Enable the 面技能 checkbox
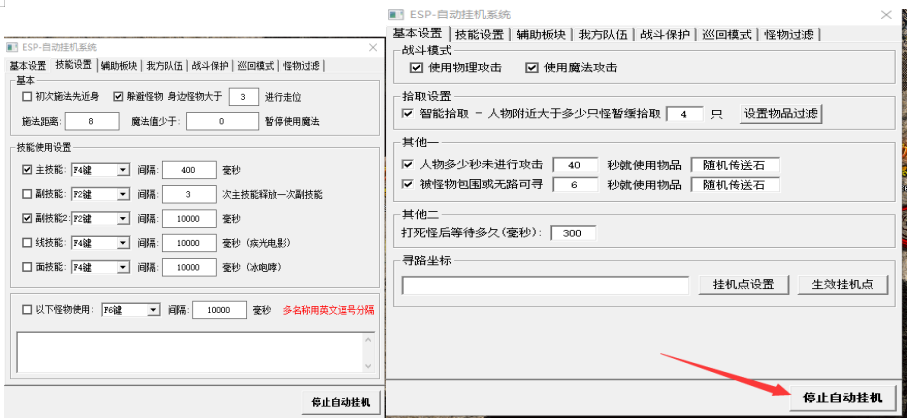Screen dimensions: 912x418 click(27, 267)
